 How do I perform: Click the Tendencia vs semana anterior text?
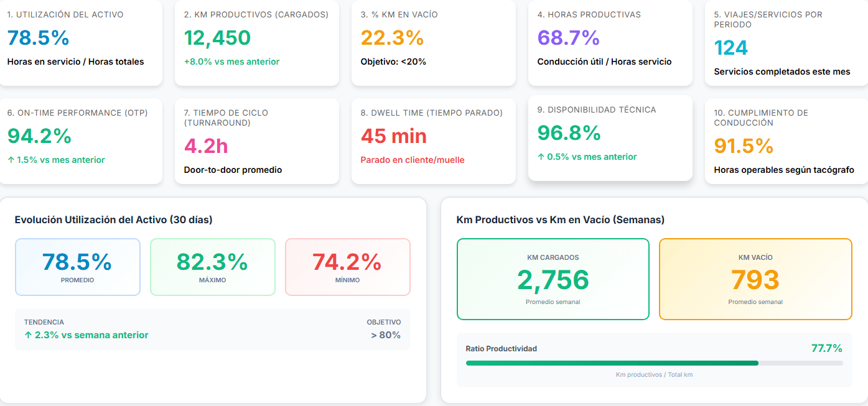86,335
